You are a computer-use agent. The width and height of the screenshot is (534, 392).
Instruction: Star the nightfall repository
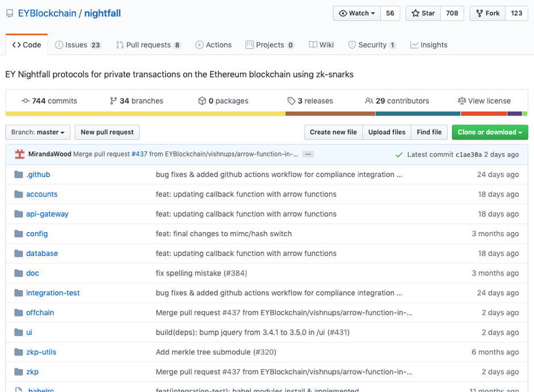(x=423, y=13)
